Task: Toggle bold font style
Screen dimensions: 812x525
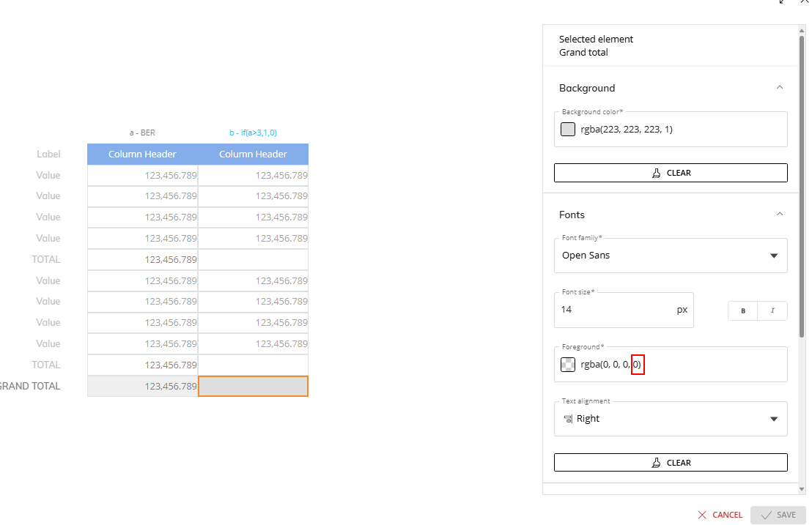Action: tap(742, 311)
